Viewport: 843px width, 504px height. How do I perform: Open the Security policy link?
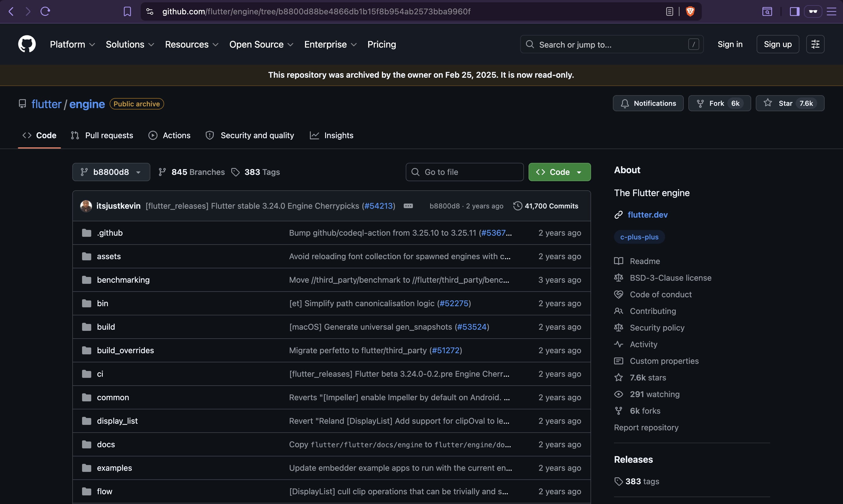pyautogui.click(x=657, y=328)
